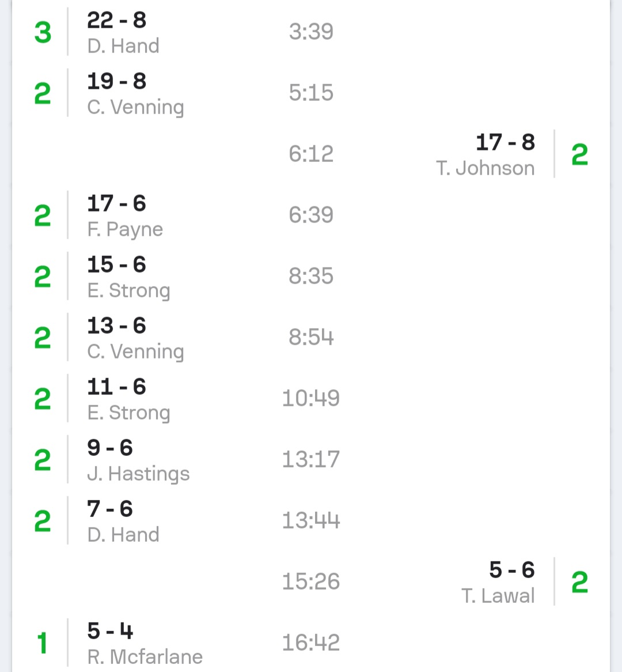The width and height of the screenshot is (622, 672).
Task: Click the 16:42 timestamp
Action: (x=311, y=643)
